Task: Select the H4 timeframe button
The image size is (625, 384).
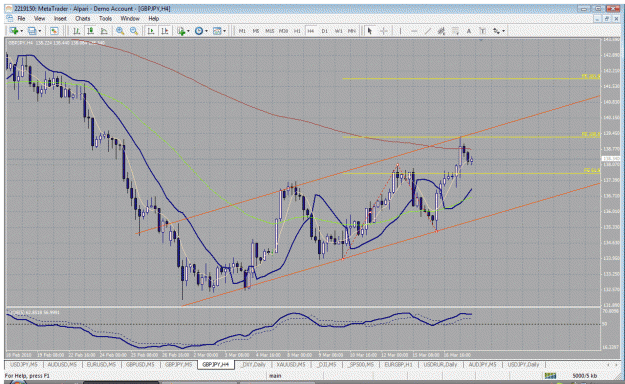Action: (x=311, y=31)
